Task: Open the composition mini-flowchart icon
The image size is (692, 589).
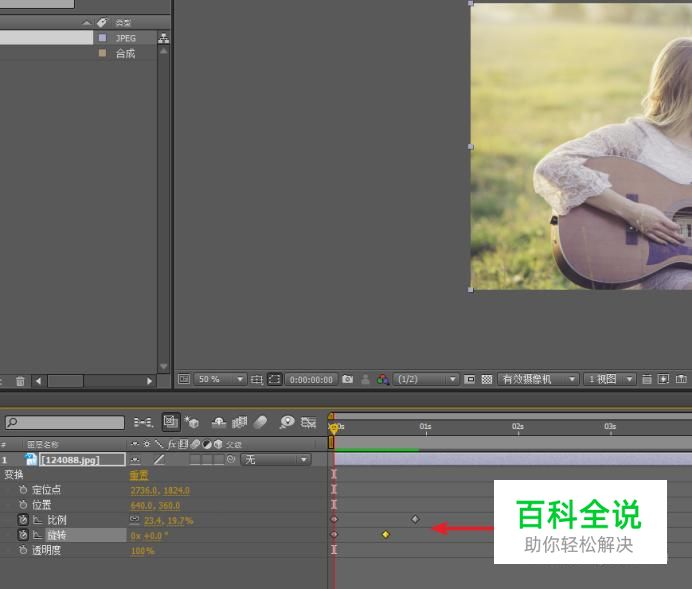Action: click(x=143, y=423)
